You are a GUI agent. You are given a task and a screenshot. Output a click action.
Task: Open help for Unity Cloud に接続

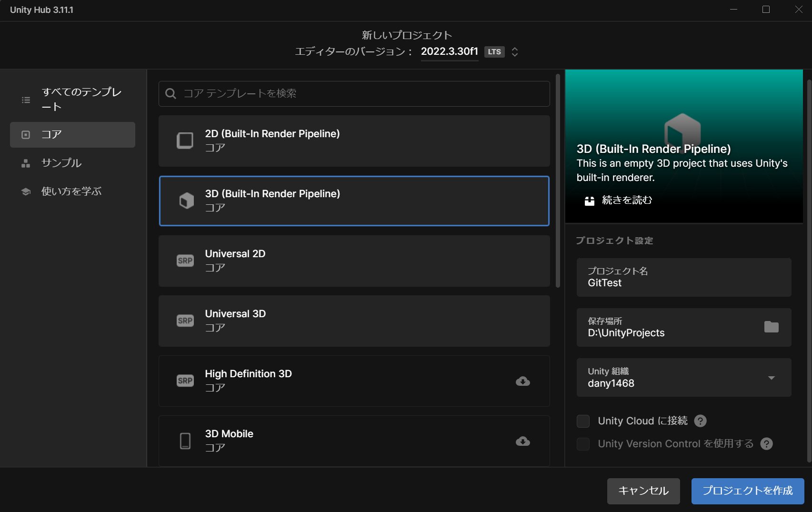(700, 421)
